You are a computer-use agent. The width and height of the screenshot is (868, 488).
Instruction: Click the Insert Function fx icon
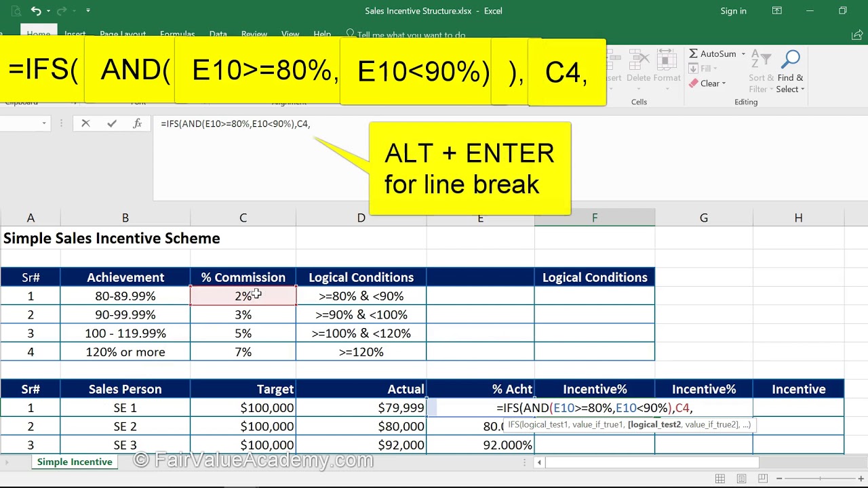pyautogui.click(x=138, y=123)
